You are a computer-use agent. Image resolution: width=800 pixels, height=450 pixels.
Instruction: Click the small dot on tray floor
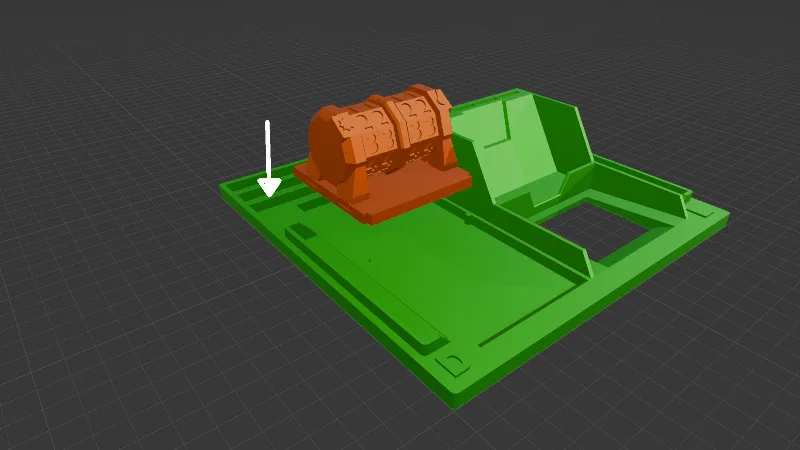pos(370,260)
